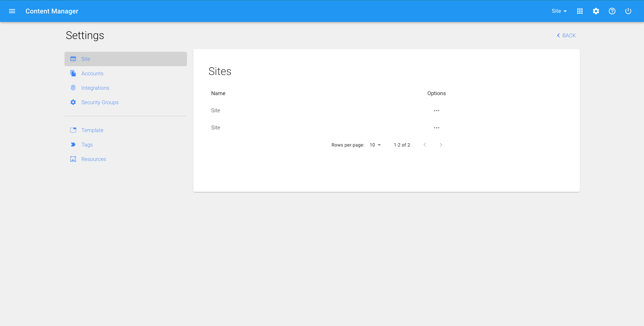Open the hamburger navigation menu

coord(12,11)
